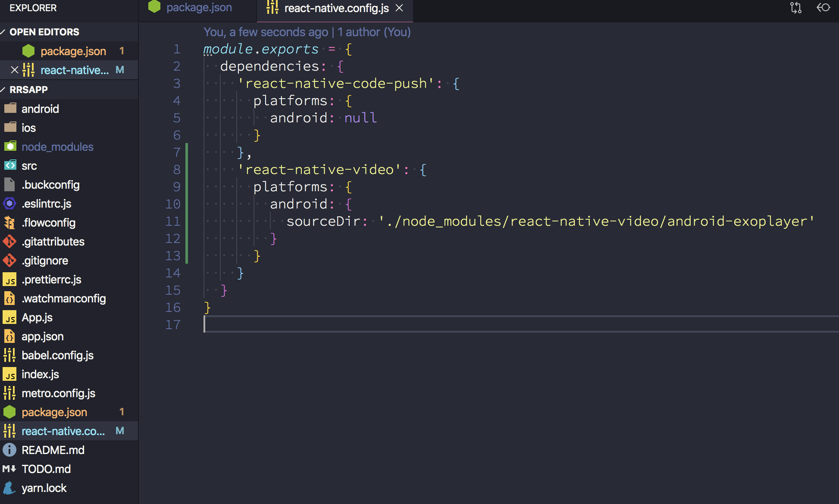The width and height of the screenshot is (839, 504).
Task: Click the node_modules folder icon
Action: 9,146
